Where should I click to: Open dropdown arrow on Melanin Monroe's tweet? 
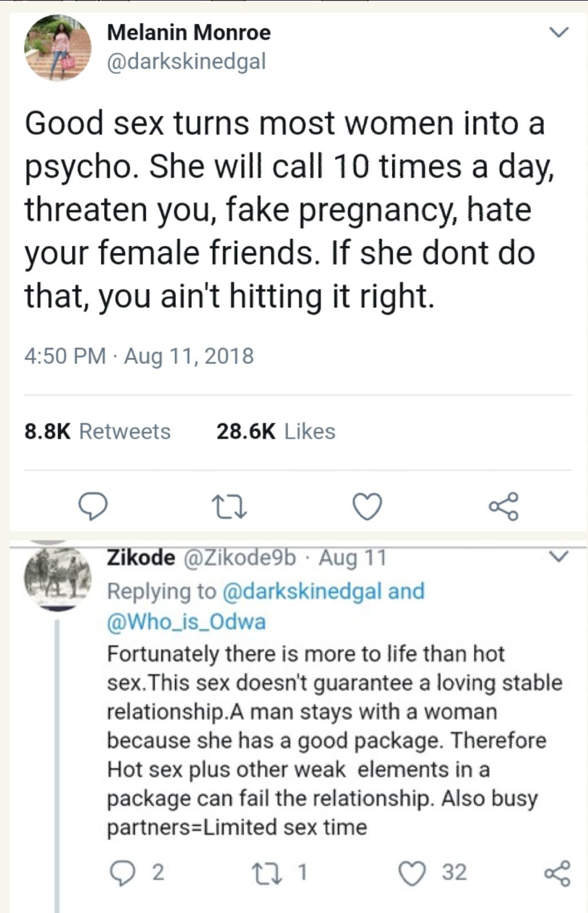558,32
